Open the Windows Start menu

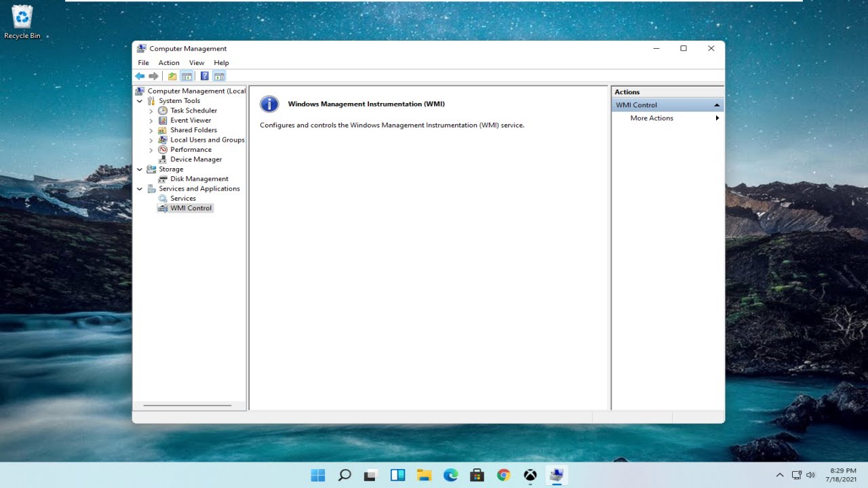tap(318, 475)
